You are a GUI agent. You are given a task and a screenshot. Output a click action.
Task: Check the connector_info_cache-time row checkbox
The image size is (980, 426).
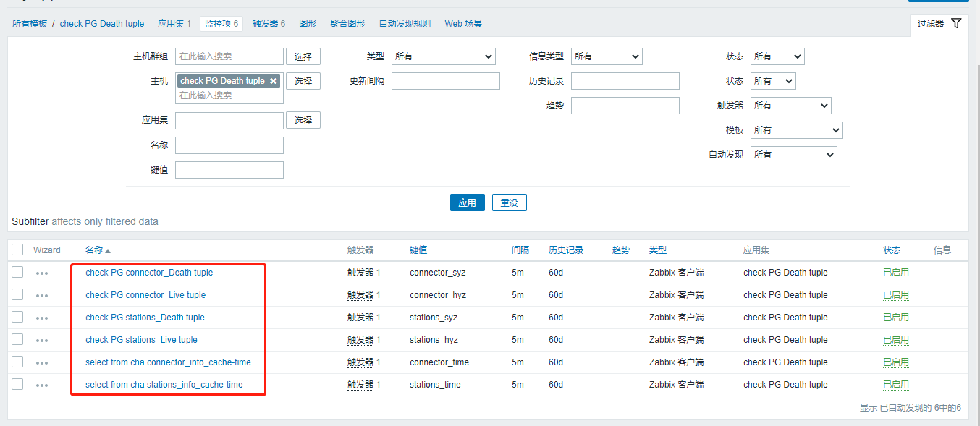(x=17, y=362)
